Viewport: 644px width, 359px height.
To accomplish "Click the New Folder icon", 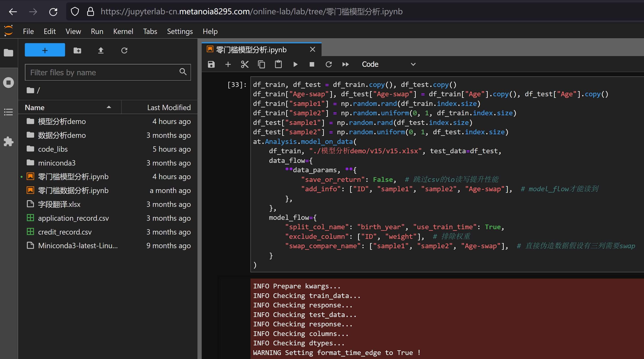I will 77,50.
